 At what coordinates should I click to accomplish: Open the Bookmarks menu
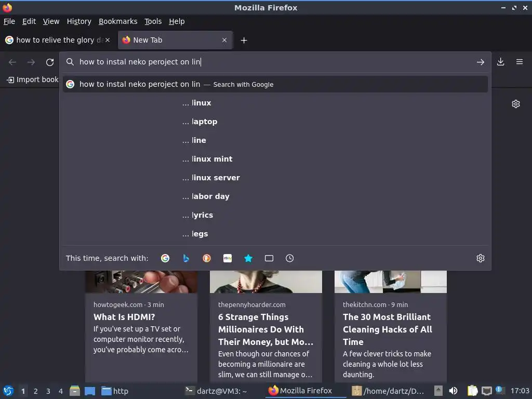(x=118, y=21)
